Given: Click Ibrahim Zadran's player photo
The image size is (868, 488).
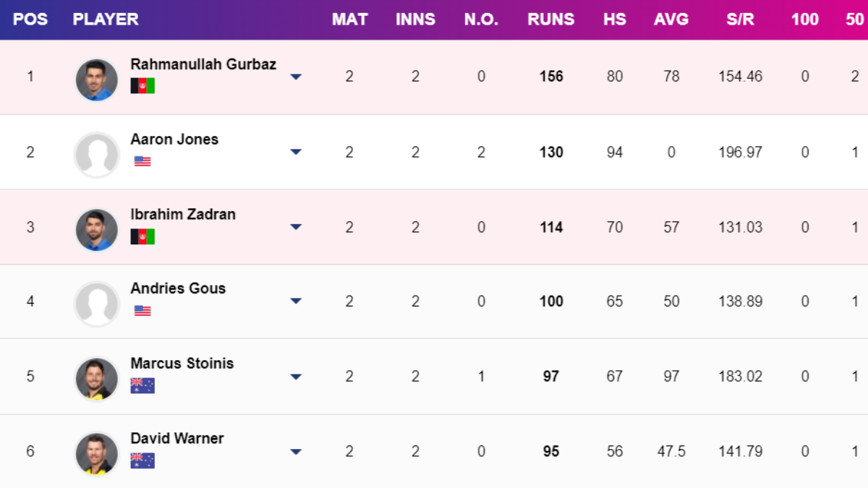Looking at the screenshot, I should coord(96,230).
